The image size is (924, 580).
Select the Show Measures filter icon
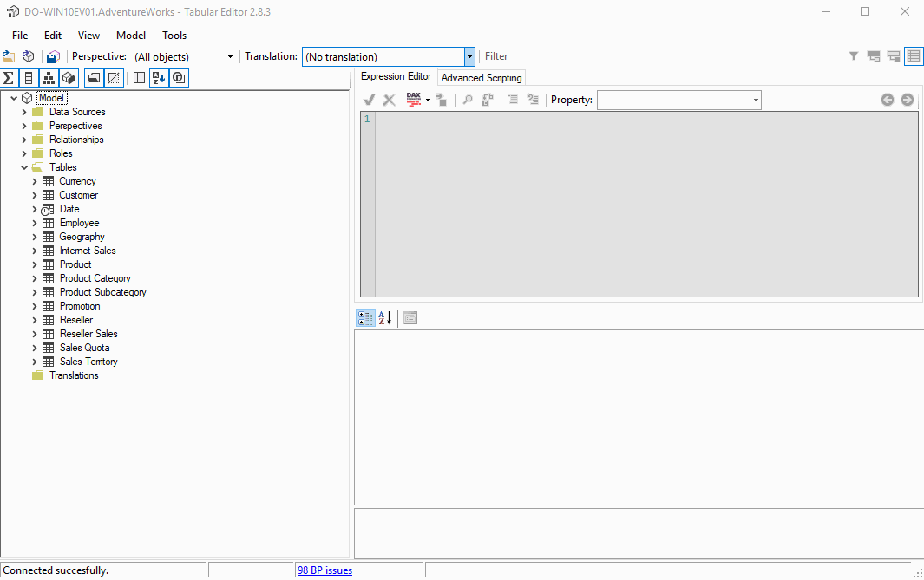point(9,77)
